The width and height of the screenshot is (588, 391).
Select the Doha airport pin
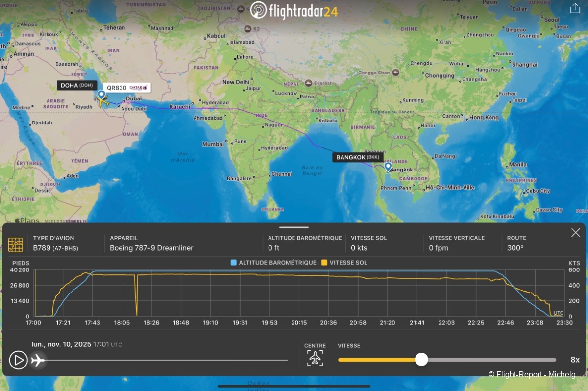pyautogui.click(x=101, y=94)
